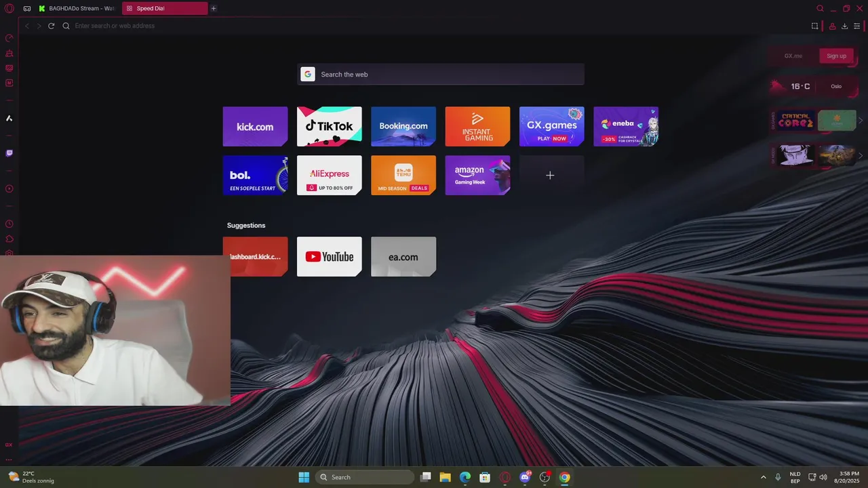Go forward using the forward arrow
868x488 pixels.
(x=39, y=26)
